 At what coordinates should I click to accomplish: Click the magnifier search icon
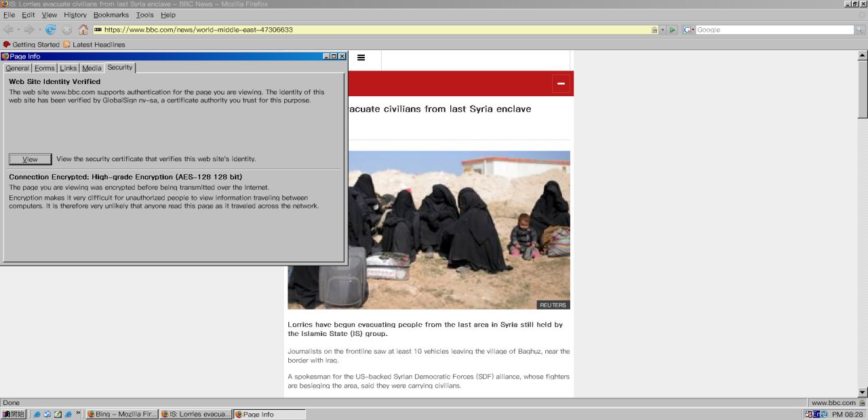860,30
